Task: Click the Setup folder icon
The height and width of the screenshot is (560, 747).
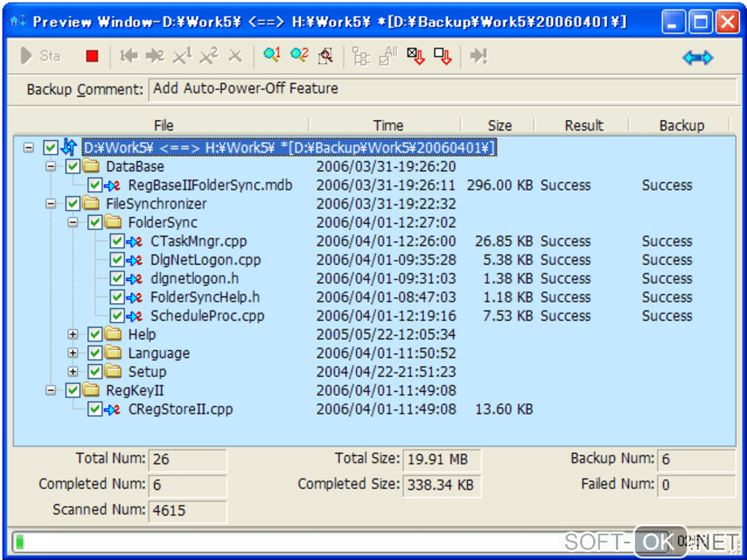Action: coord(113,371)
